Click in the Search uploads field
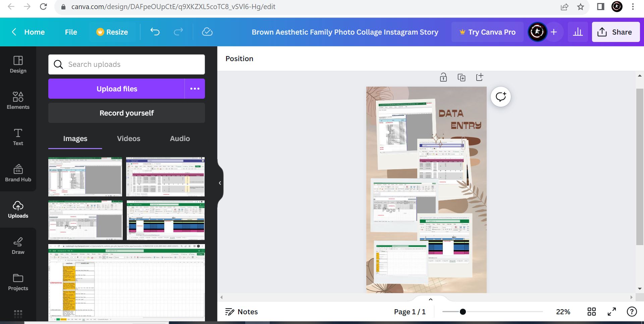 click(126, 64)
